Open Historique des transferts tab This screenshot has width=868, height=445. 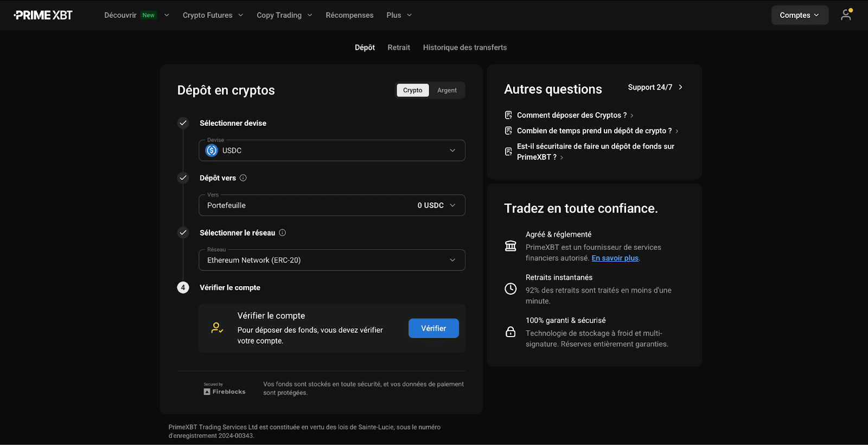pyautogui.click(x=465, y=48)
